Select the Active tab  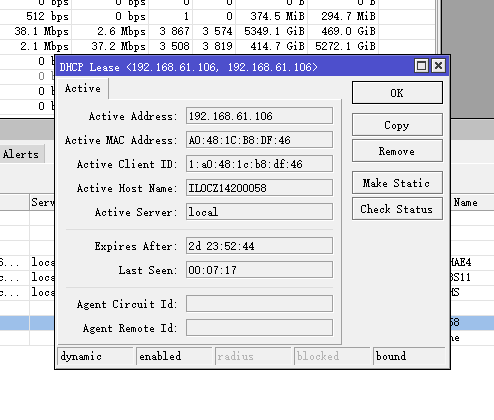(x=83, y=88)
